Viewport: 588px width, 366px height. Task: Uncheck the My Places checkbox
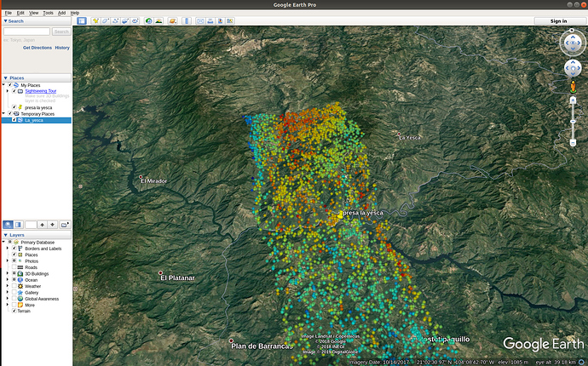pos(10,85)
